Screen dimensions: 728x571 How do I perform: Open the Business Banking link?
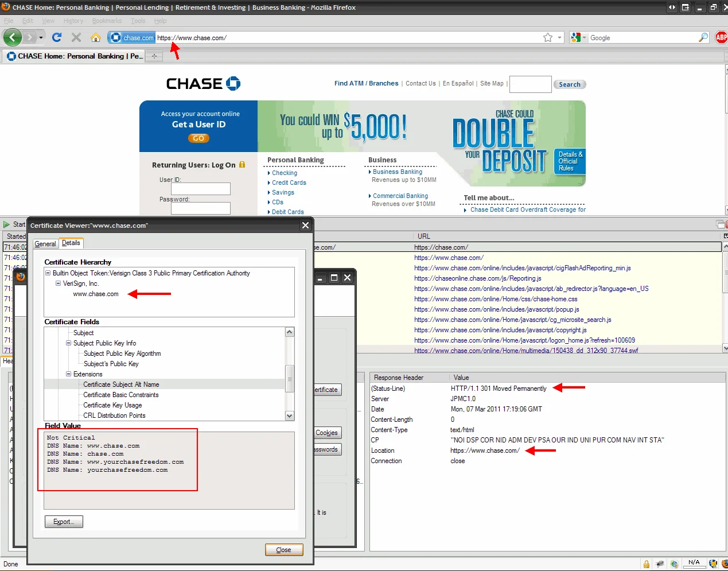click(398, 172)
